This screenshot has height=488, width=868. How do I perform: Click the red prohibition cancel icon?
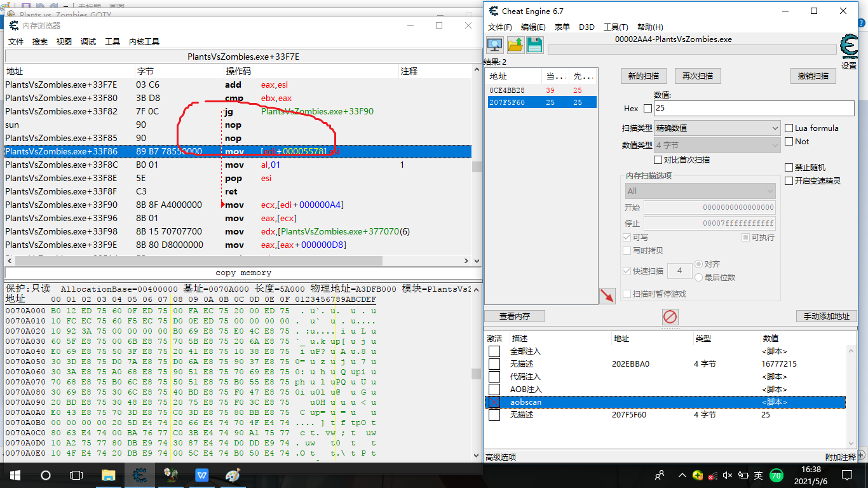[670, 317]
